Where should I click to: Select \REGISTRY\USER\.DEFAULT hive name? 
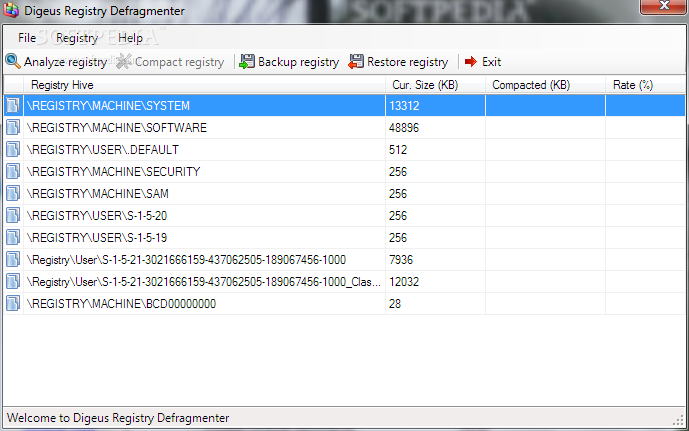coord(102,149)
